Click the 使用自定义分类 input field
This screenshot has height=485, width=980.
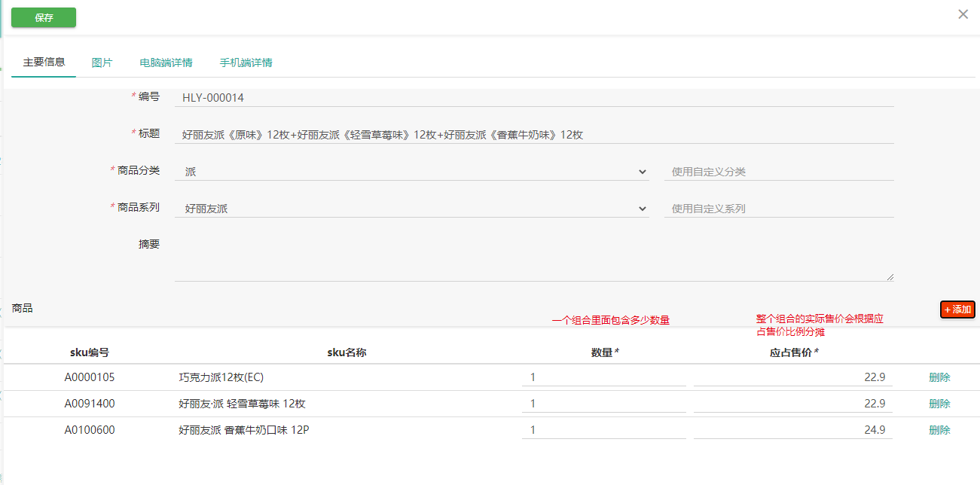(x=779, y=172)
